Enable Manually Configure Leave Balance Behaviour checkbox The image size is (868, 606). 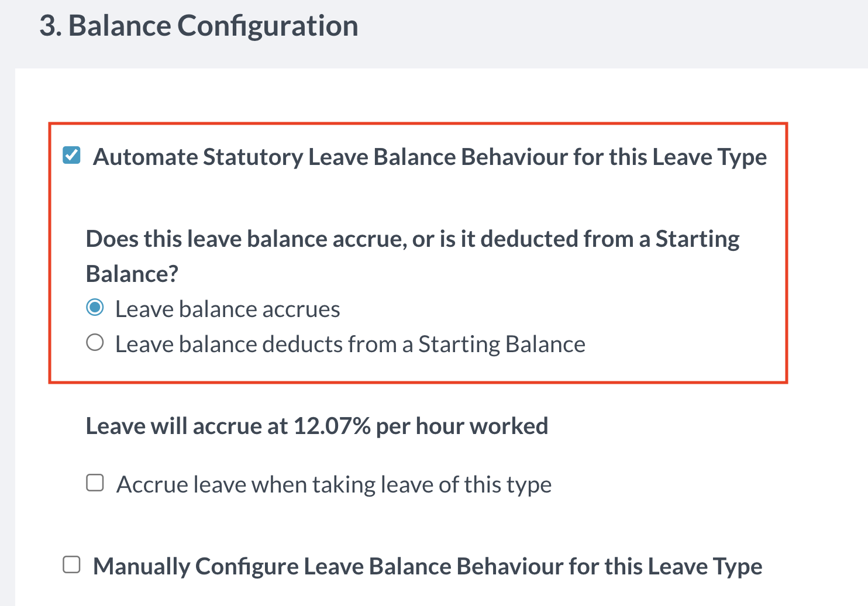pos(71,565)
